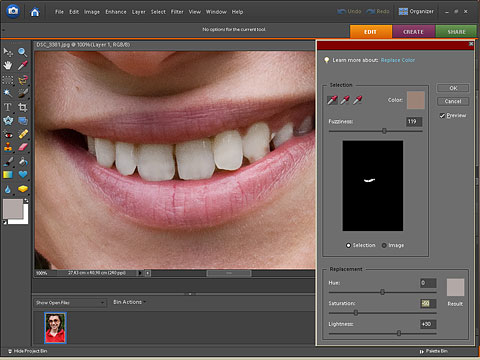The height and width of the screenshot is (360, 480).
Task: Select the Magnetic Lasso tool
Action: (22, 80)
